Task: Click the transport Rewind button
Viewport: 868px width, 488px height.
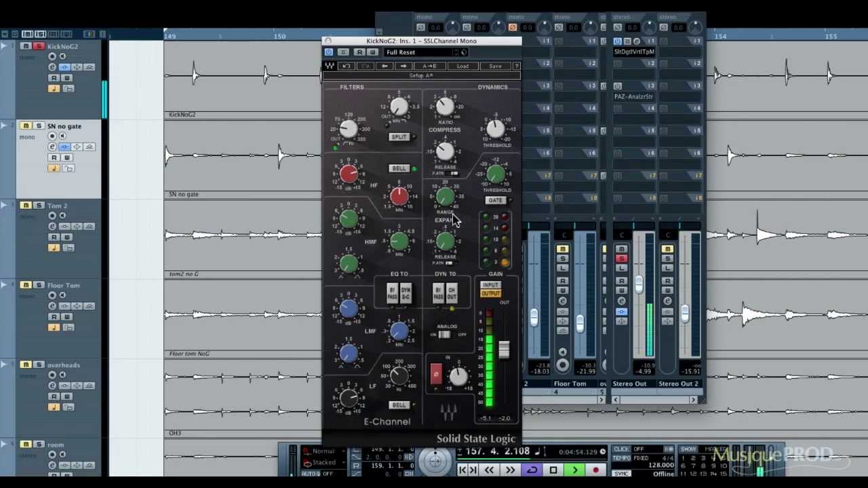Action: (x=490, y=470)
